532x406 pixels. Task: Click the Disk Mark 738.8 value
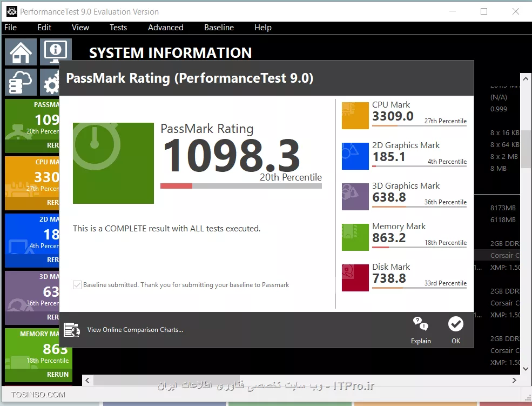[x=389, y=278]
